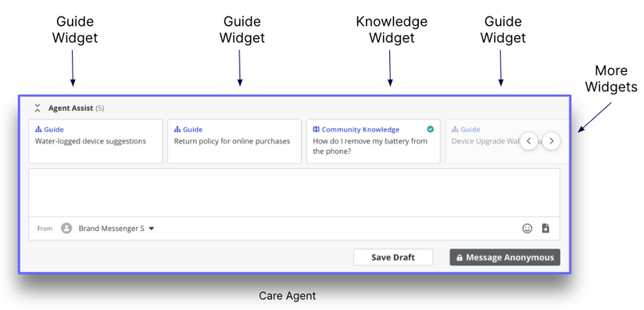
Task: Open Return policy for online purchases guide
Action: [x=234, y=141]
